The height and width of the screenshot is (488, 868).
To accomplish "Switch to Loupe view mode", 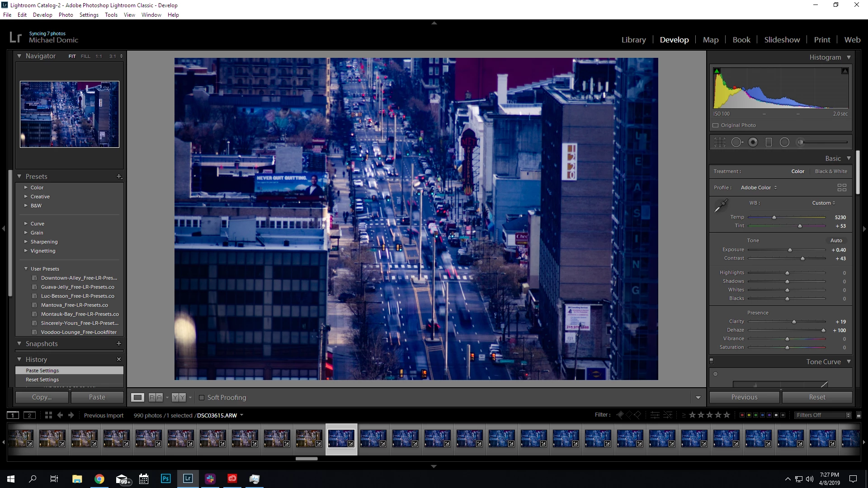I will point(137,398).
